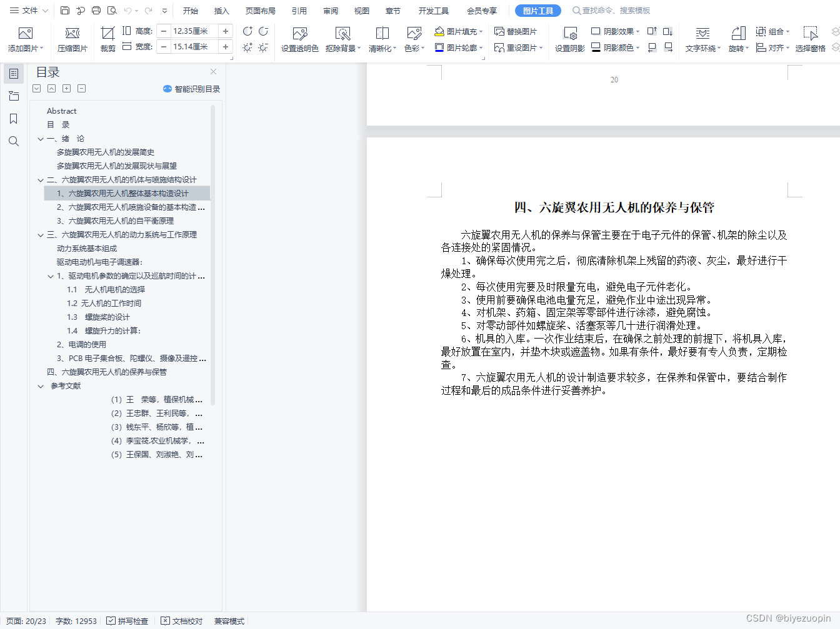Screen dimensions: 840x629
Task: Click the Print icon in quick toolbar
Action: 96,11
